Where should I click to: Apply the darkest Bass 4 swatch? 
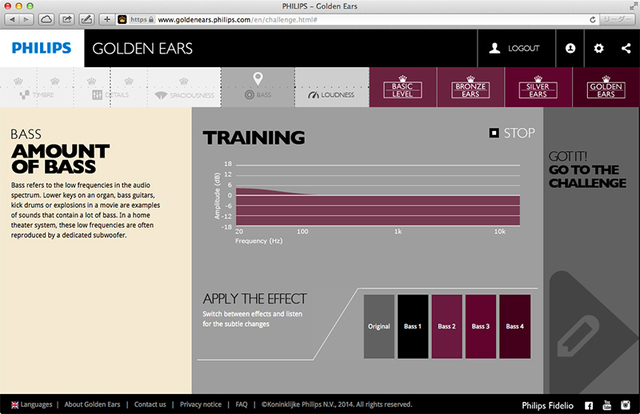pos(515,327)
